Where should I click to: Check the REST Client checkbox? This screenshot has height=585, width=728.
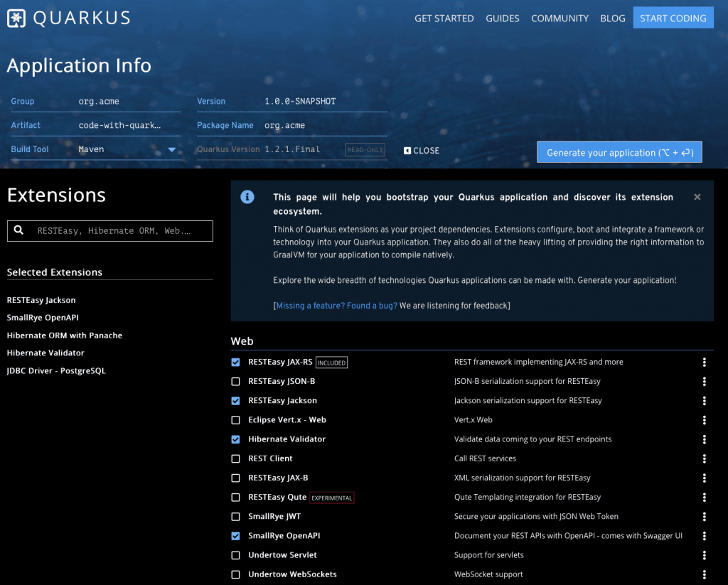(236, 458)
